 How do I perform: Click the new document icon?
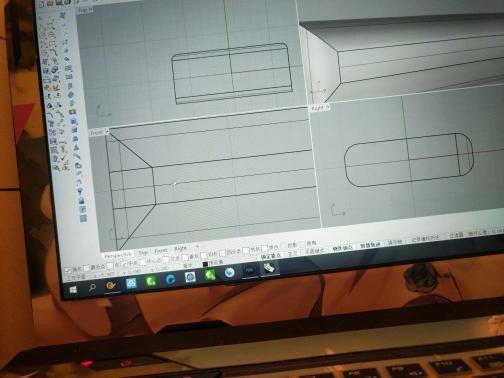tap(41, 4)
